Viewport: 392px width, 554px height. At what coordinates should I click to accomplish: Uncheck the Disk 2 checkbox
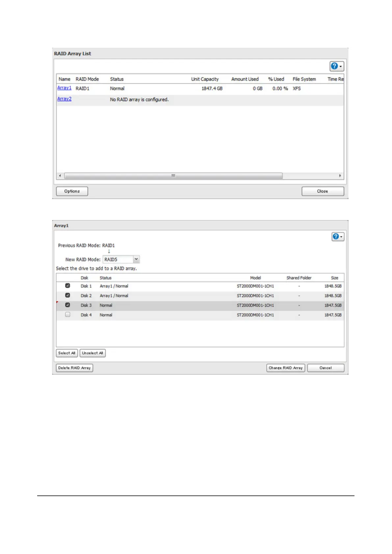point(67,295)
